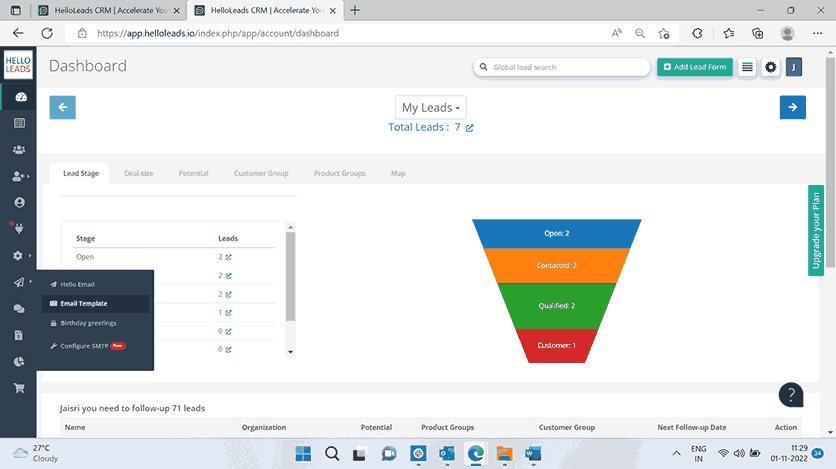The width and height of the screenshot is (836, 469).
Task: Open the Open stage leads link icon
Action: (x=228, y=257)
